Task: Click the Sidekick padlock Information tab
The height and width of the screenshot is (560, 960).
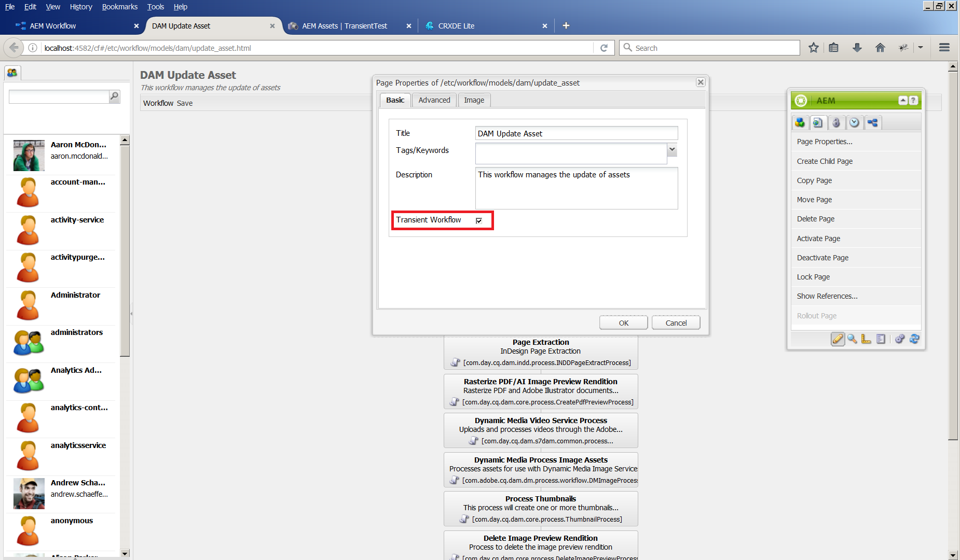Action: click(836, 123)
